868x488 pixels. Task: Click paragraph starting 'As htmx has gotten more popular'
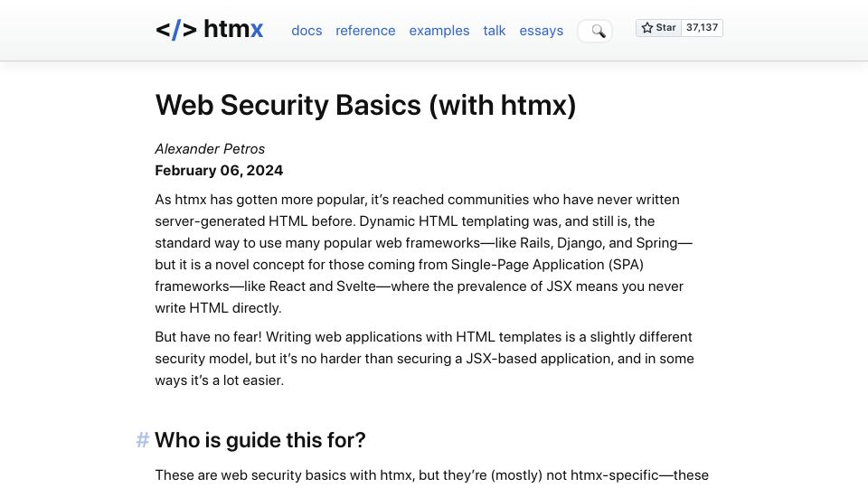coord(423,253)
